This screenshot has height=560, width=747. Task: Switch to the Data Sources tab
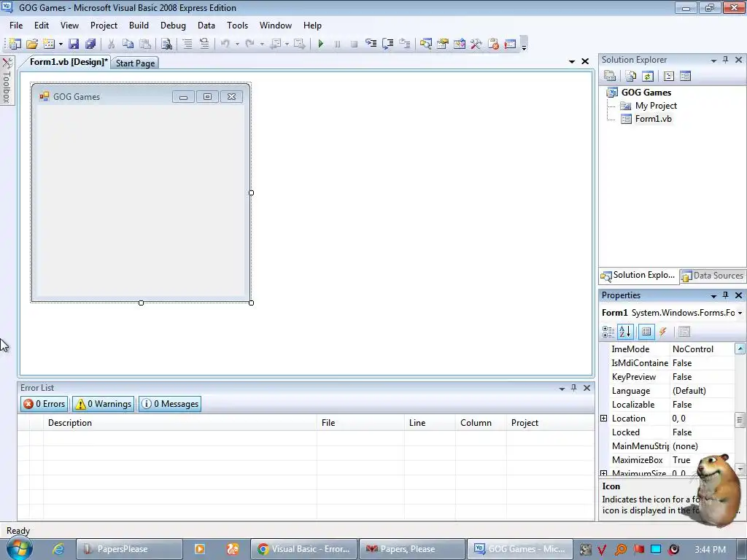pos(713,276)
